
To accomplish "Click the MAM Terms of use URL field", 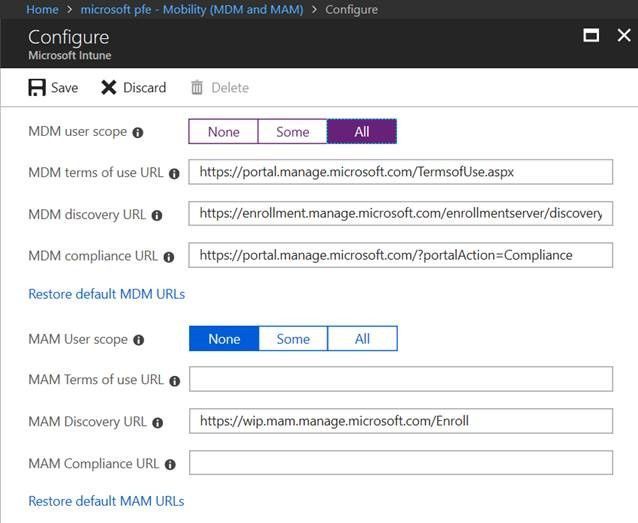I will coord(401,379).
